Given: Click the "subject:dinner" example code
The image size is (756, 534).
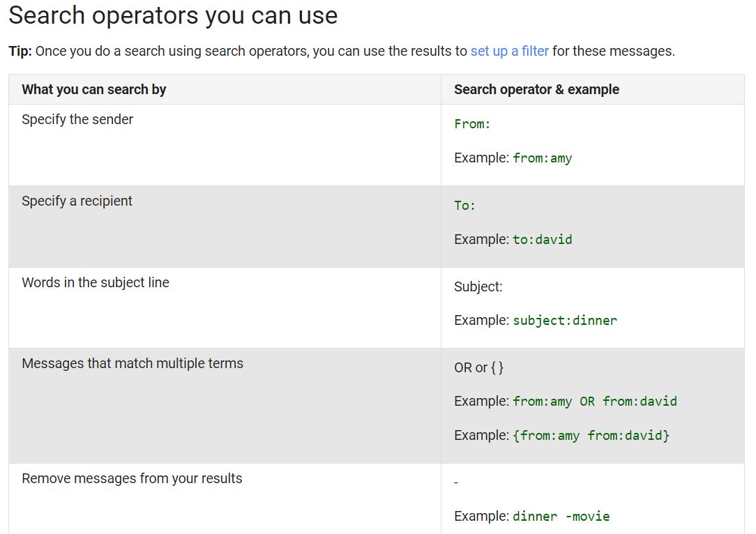Looking at the screenshot, I should point(565,321).
